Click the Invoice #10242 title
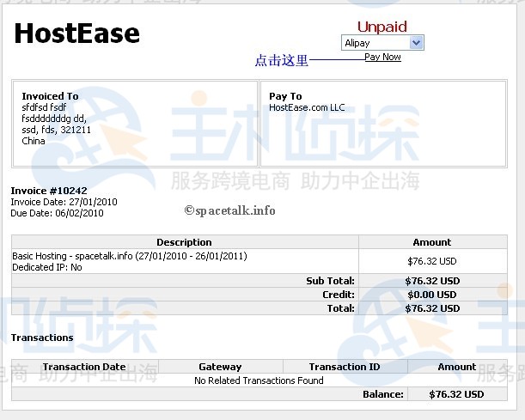This screenshot has width=525, height=420. pyautogui.click(x=49, y=191)
